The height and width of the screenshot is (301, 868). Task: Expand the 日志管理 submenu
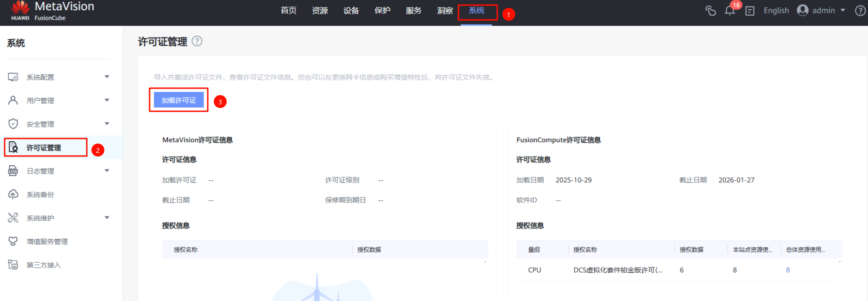107,171
